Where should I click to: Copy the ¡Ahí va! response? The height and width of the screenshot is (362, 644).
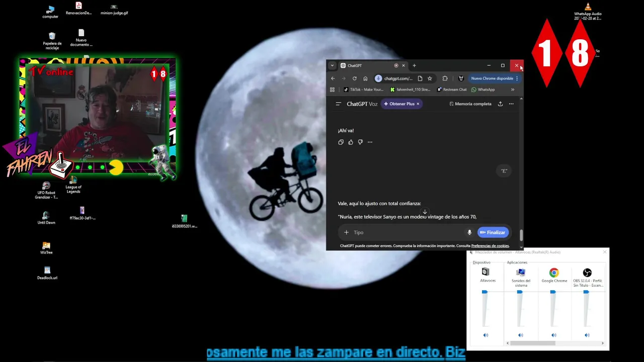341,142
